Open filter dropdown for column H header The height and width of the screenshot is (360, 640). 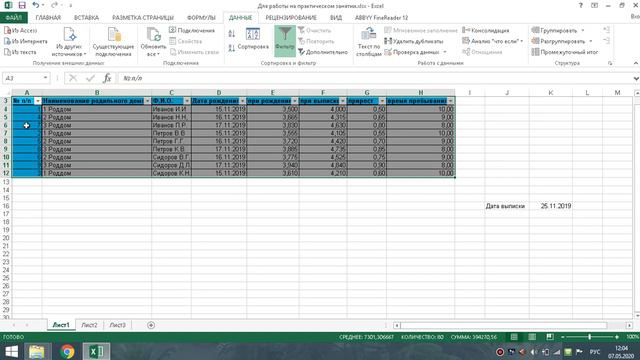pyautogui.click(x=450, y=101)
